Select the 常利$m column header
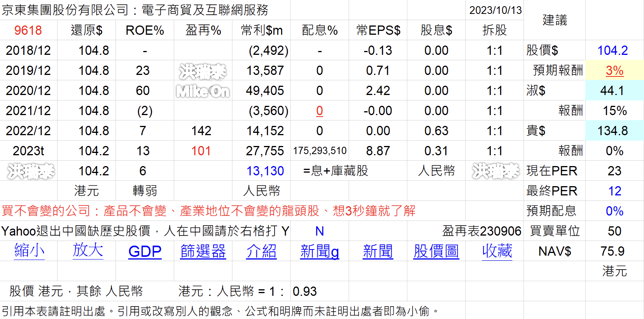Viewport: 644px width, 319px height. point(261,30)
